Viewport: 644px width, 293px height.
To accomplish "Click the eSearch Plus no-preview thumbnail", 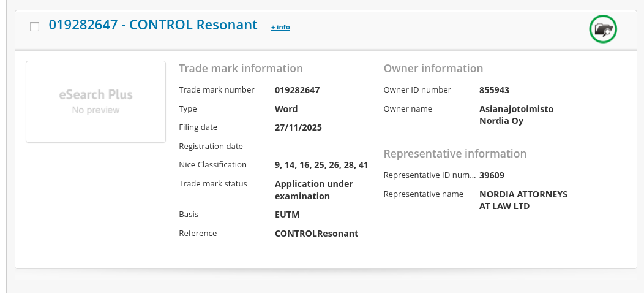I will coord(95,102).
